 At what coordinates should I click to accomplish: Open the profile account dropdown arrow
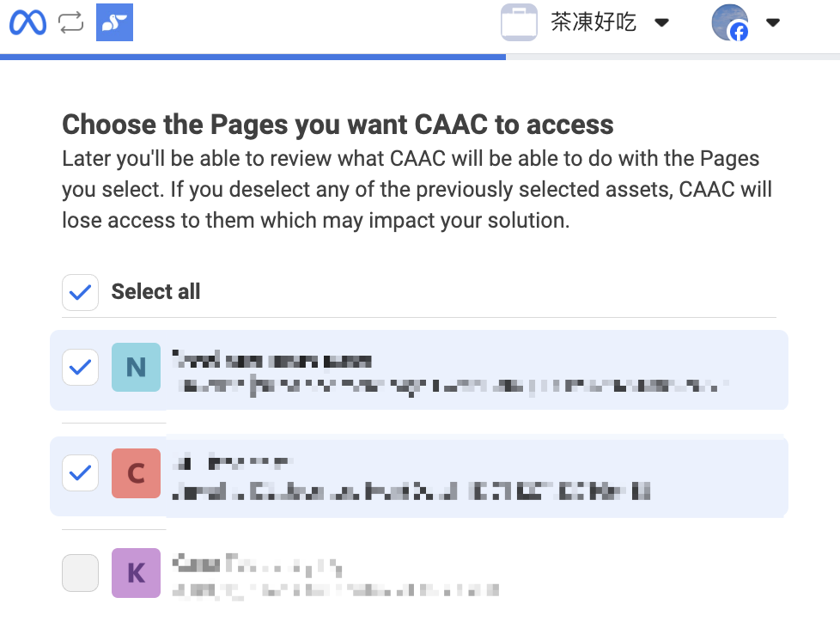[x=772, y=22]
